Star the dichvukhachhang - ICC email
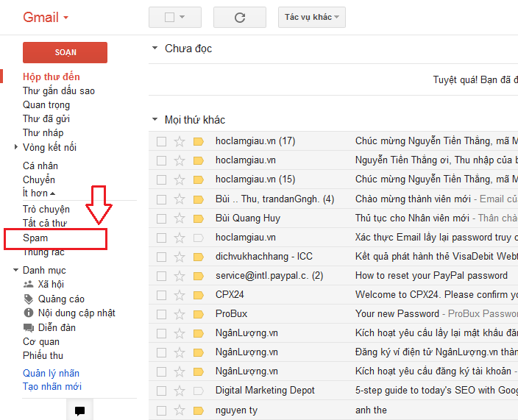This screenshot has height=420, width=518. (x=180, y=257)
